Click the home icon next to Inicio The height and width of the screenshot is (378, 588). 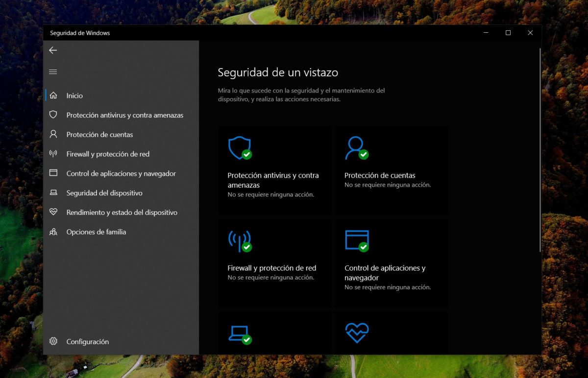point(53,95)
